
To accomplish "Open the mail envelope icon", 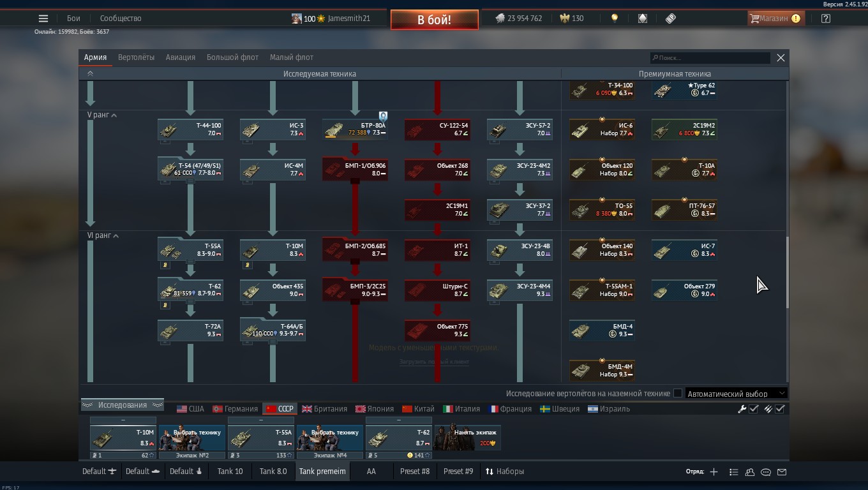I will click(782, 472).
